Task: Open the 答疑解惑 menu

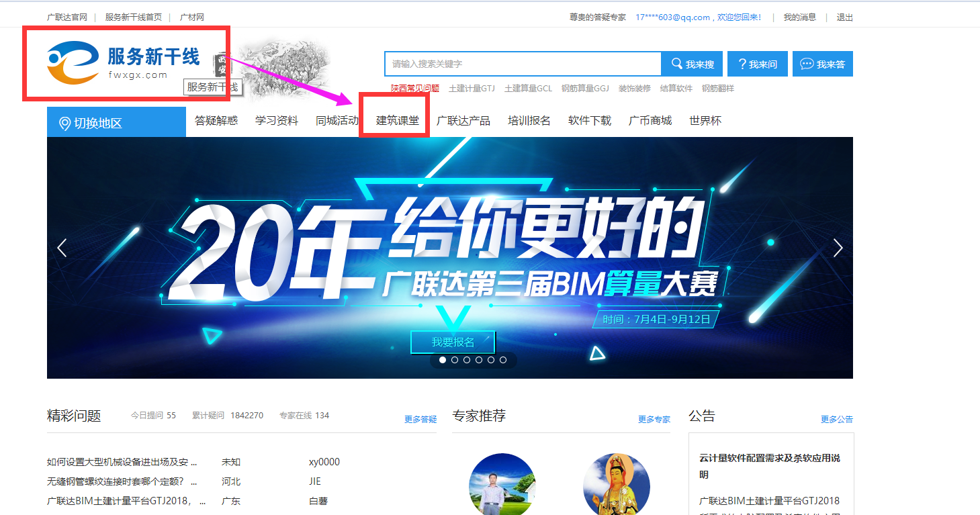Action: click(216, 121)
